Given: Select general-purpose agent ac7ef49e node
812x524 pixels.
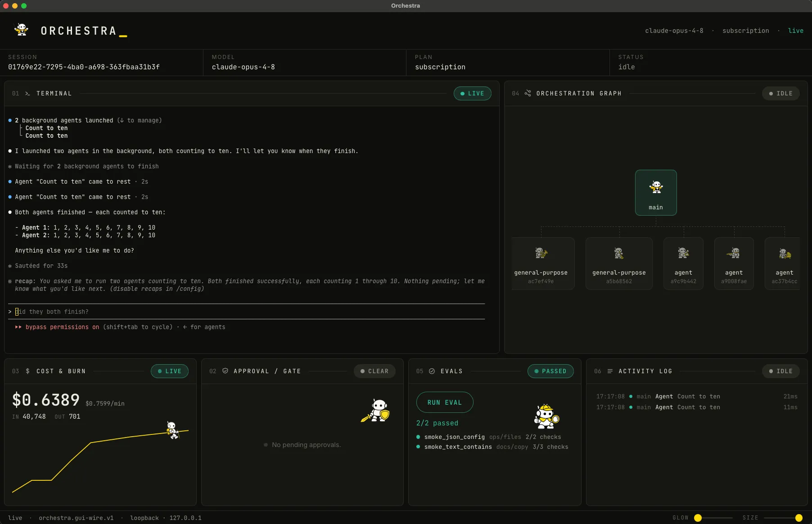Looking at the screenshot, I should pos(543,263).
